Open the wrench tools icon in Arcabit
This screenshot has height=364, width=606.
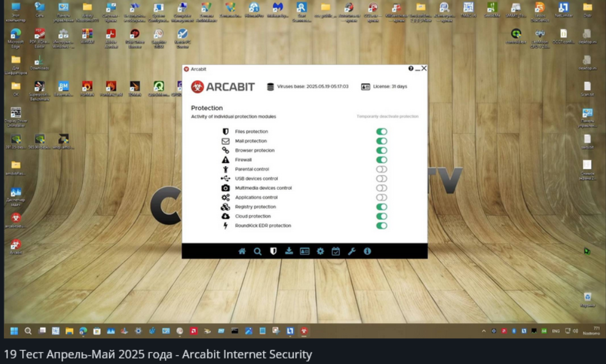(x=351, y=251)
